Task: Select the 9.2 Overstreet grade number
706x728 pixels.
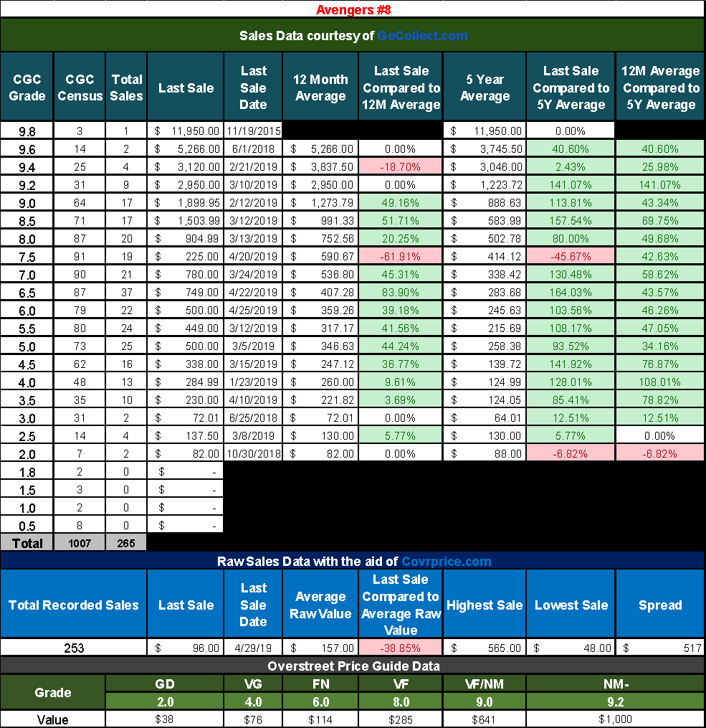Action: pos(616,701)
